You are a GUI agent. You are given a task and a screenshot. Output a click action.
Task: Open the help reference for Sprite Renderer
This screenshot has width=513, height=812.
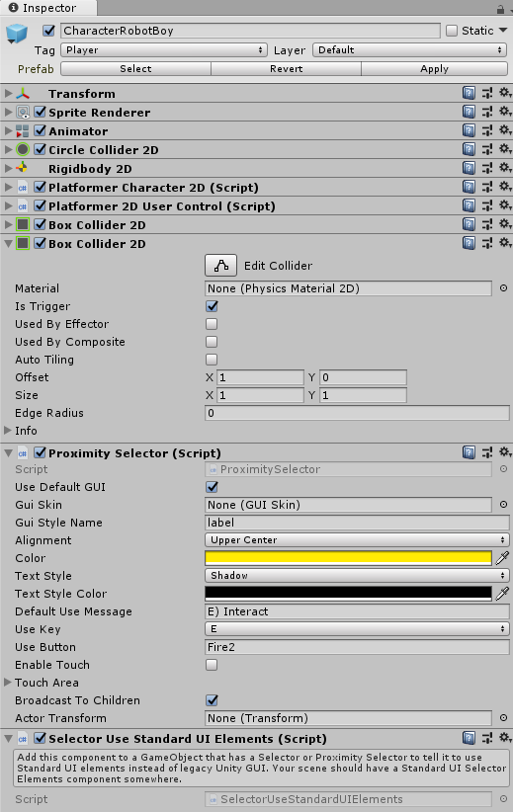[x=469, y=112]
